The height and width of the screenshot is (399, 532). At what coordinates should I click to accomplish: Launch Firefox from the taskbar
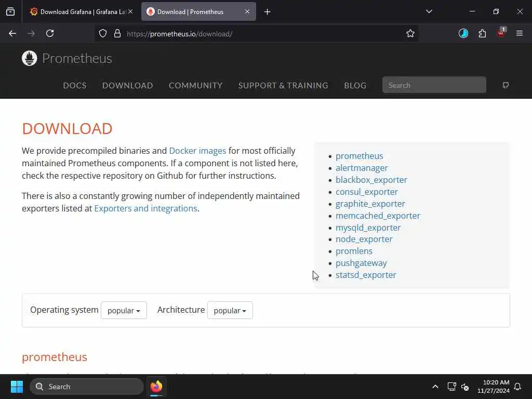[156, 387]
